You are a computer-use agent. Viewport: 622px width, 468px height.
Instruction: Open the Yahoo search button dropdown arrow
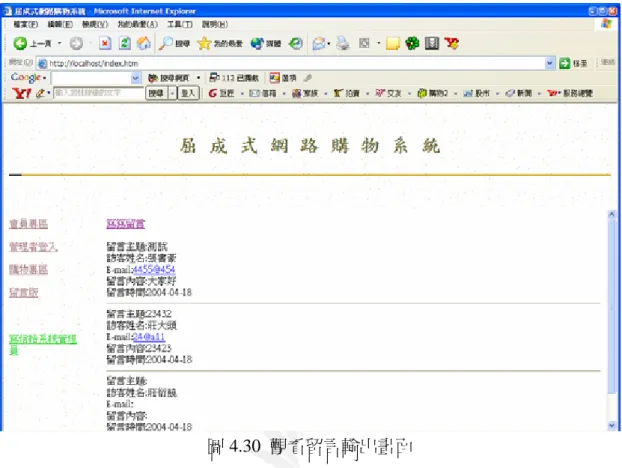172,93
